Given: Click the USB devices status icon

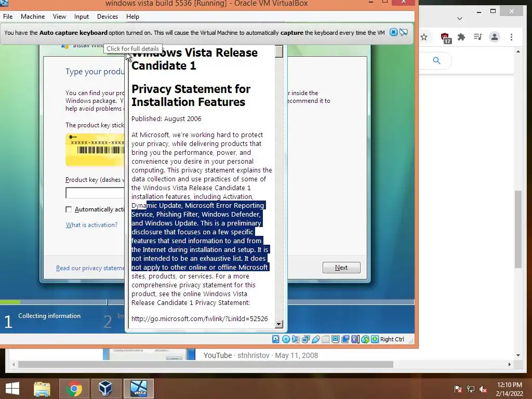Looking at the screenshot, I should click(315, 339).
